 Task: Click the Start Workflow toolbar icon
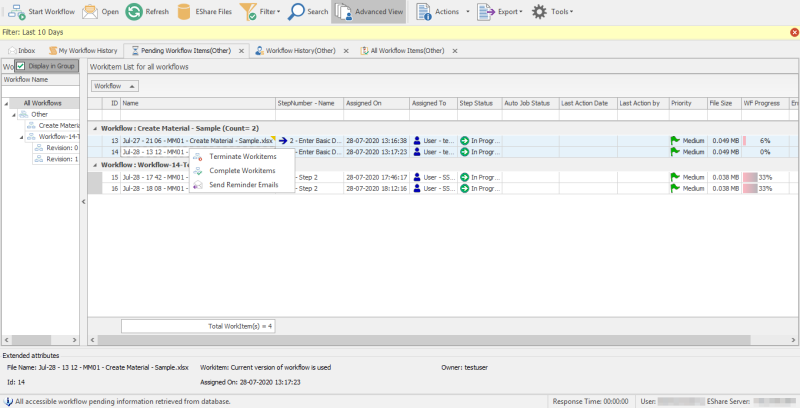click(x=15, y=12)
